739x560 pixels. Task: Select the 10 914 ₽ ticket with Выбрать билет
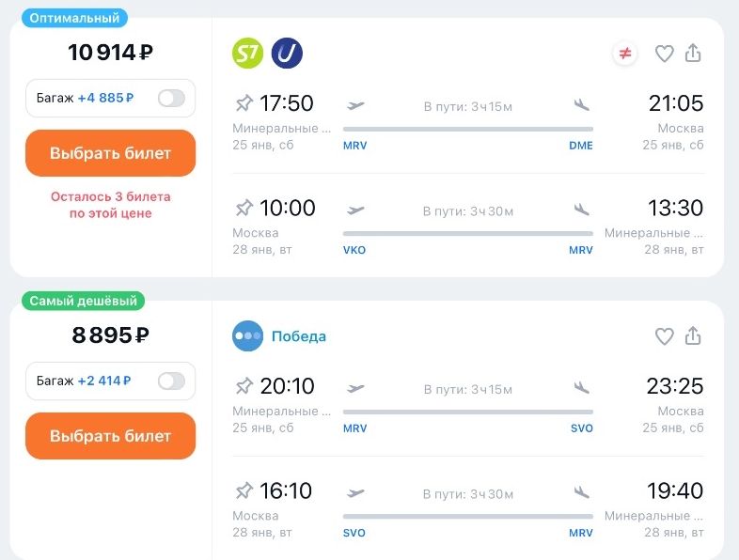pyautogui.click(x=110, y=153)
